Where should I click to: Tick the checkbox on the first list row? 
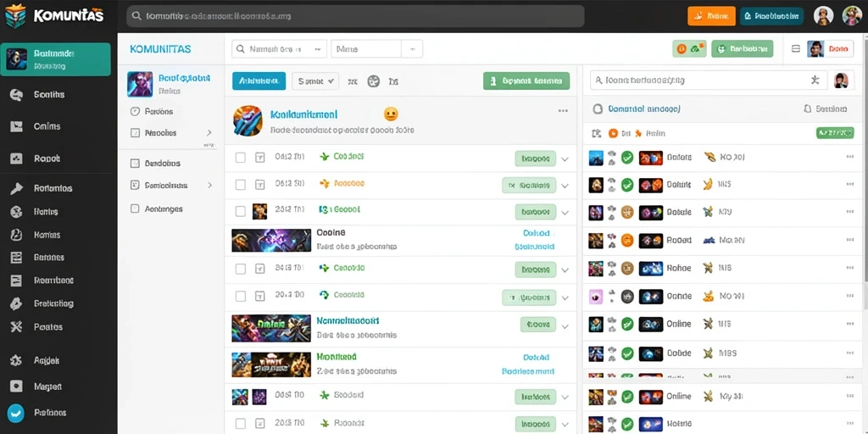(240, 158)
